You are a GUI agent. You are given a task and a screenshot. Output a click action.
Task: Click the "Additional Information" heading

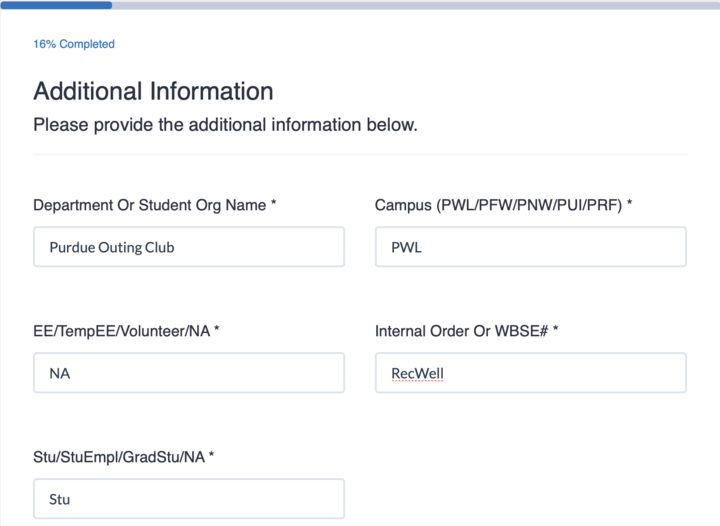[153, 91]
